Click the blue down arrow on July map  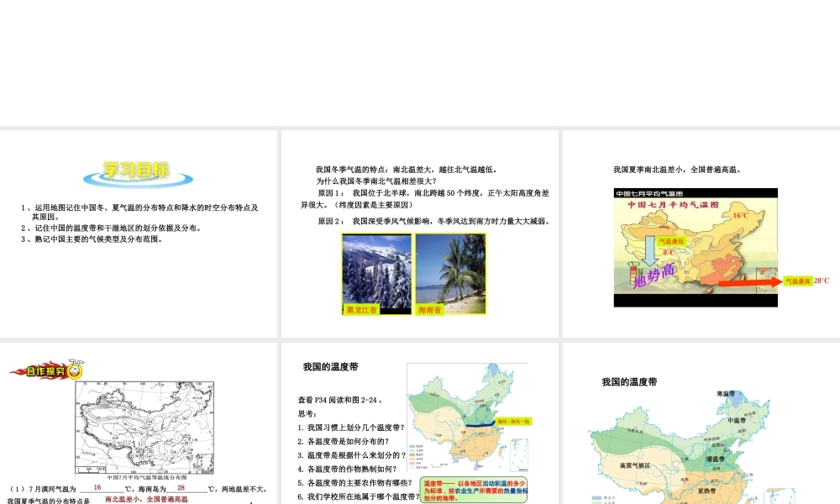coord(650,250)
